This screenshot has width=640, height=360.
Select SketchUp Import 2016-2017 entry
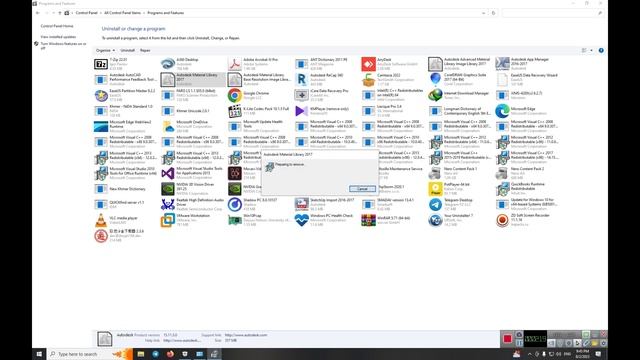click(327, 204)
